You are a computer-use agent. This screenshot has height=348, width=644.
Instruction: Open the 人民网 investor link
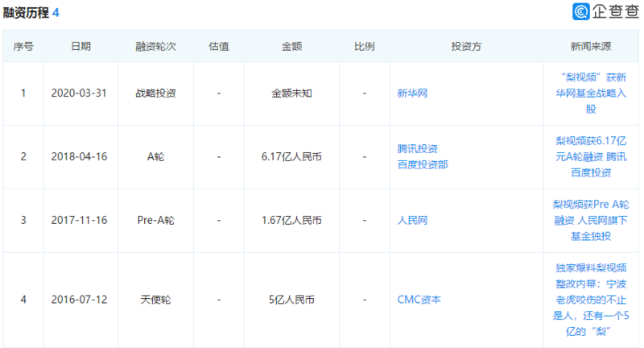(x=412, y=220)
